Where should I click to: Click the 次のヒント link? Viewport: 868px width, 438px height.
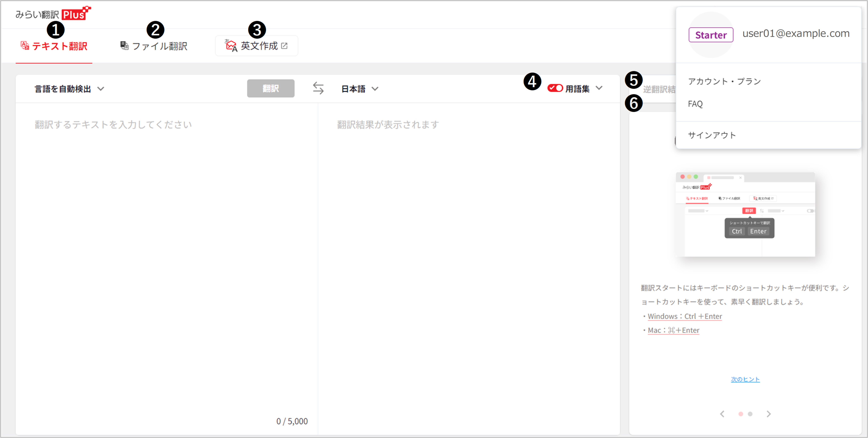tap(745, 379)
